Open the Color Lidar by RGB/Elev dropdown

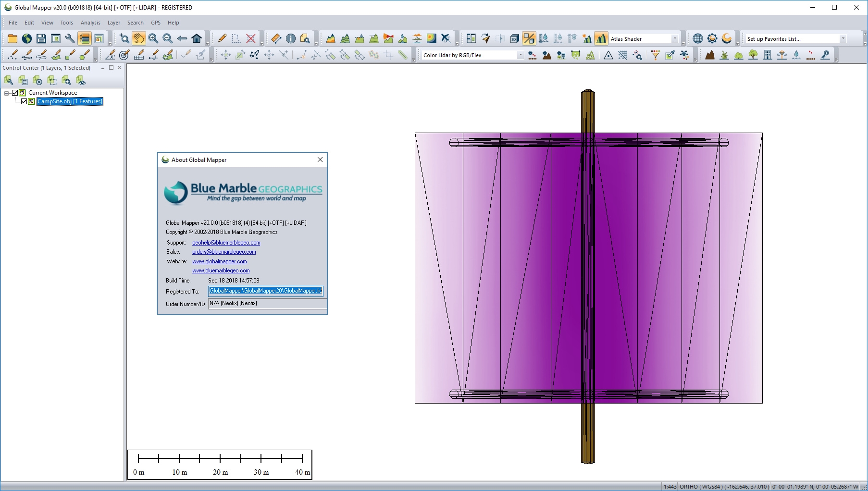[x=520, y=55]
